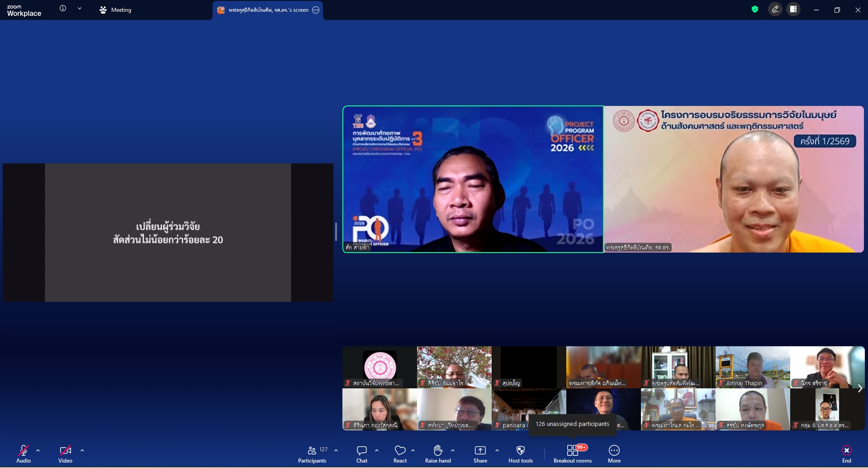Image resolution: width=868 pixels, height=468 pixels.
Task: Click the Raise hand icon
Action: click(x=437, y=454)
